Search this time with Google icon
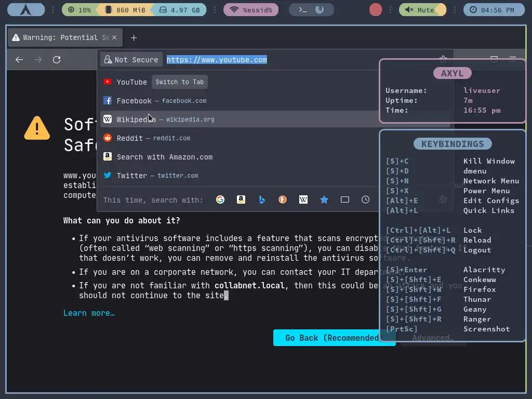Viewport: 532px width, 399px height. click(220, 199)
